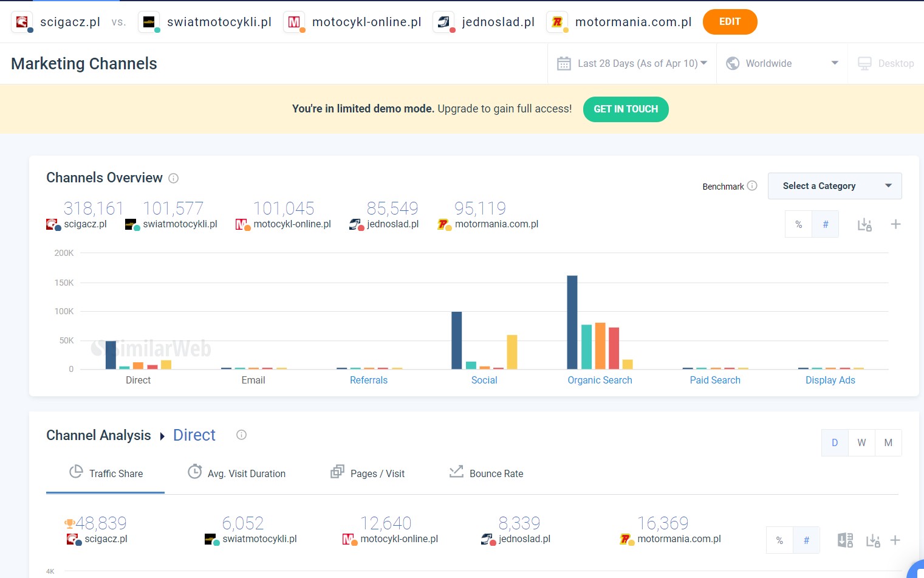The image size is (924, 578).
Task: Download Channel Analysis chart image
Action: coord(873,541)
